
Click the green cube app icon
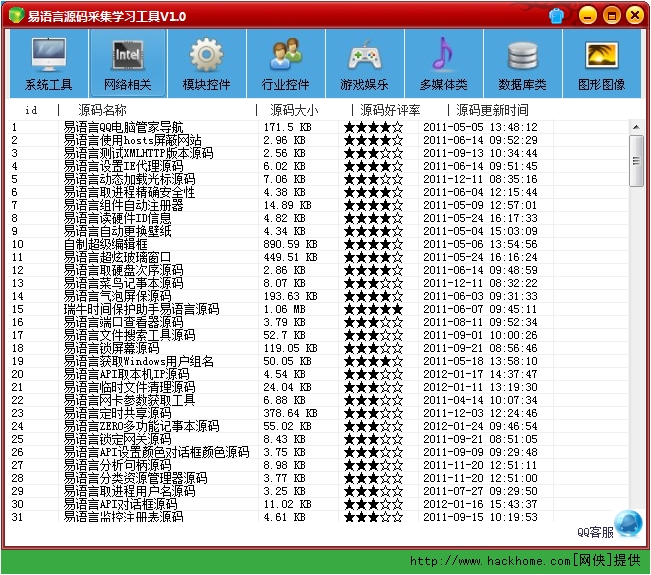point(16,15)
